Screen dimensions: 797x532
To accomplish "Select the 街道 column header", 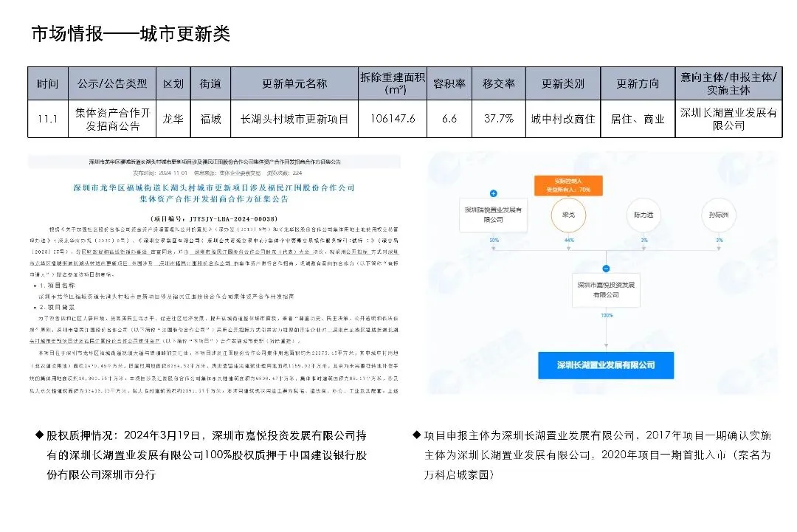I will tap(210, 83).
